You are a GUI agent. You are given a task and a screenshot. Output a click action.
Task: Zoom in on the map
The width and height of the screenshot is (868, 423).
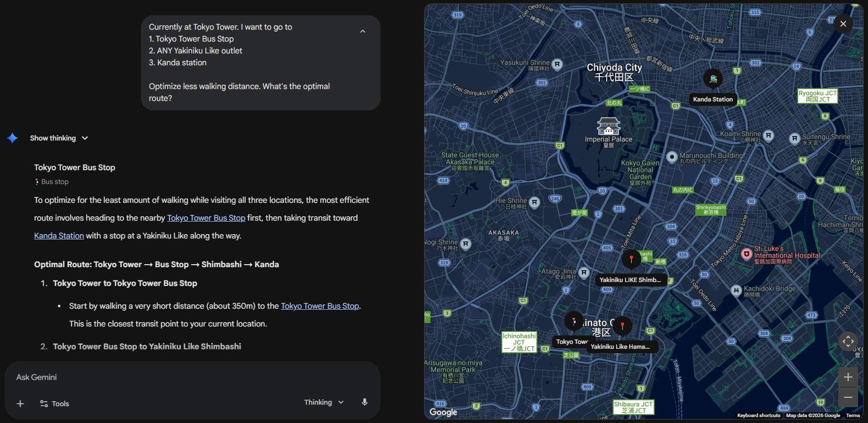pyautogui.click(x=848, y=377)
